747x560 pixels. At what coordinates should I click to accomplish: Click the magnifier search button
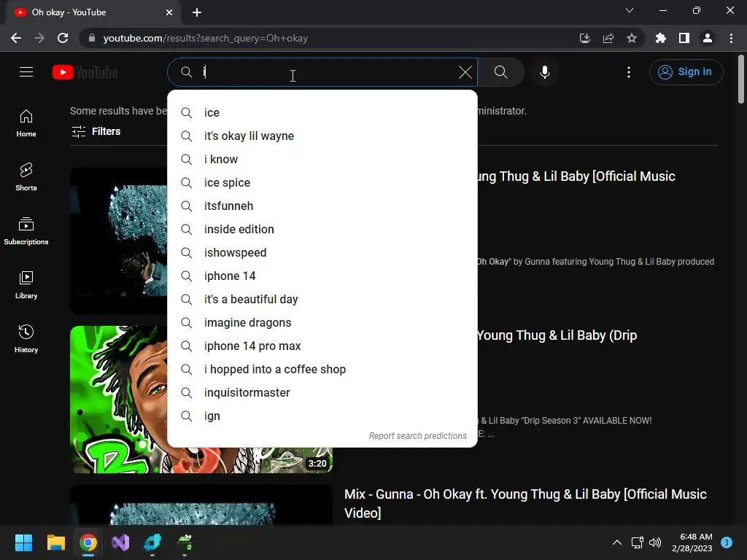click(500, 72)
